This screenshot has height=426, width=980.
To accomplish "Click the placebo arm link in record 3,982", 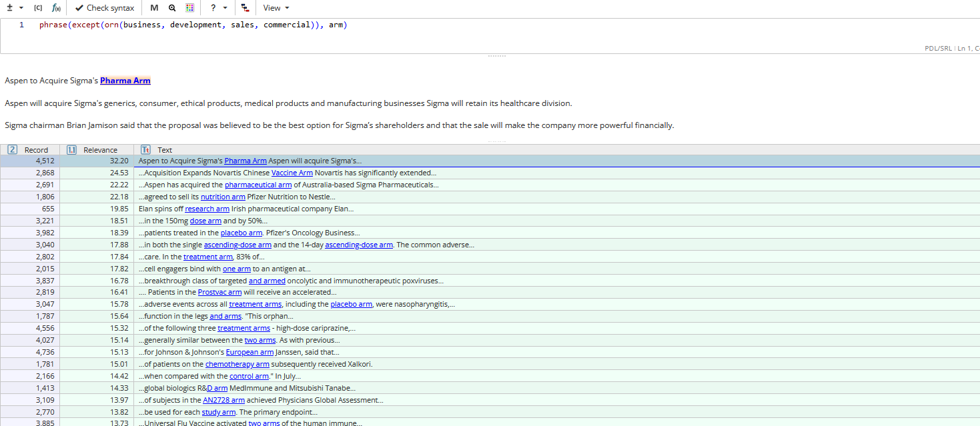I will (241, 233).
